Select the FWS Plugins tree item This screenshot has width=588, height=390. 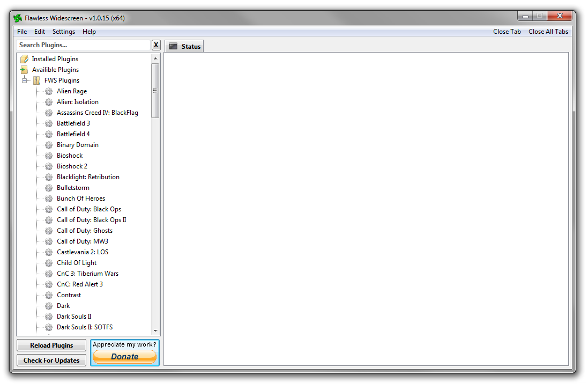[62, 80]
